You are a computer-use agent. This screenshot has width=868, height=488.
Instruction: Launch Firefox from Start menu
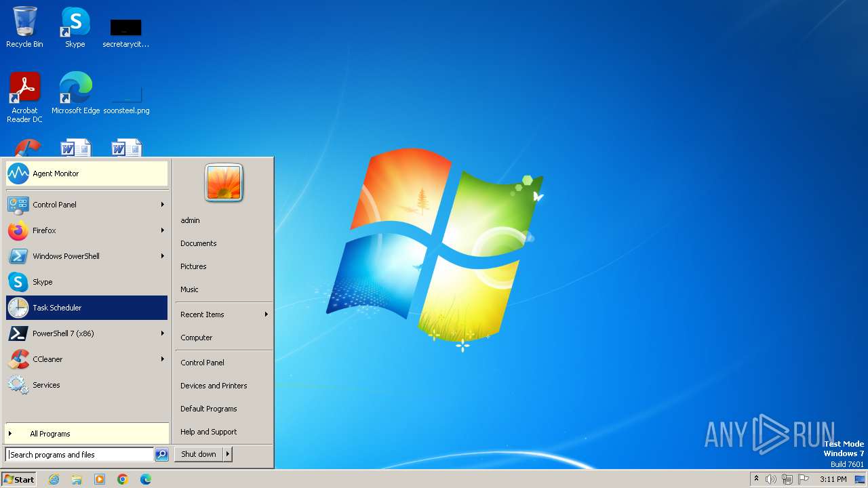pyautogui.click(x=87, y=230)
